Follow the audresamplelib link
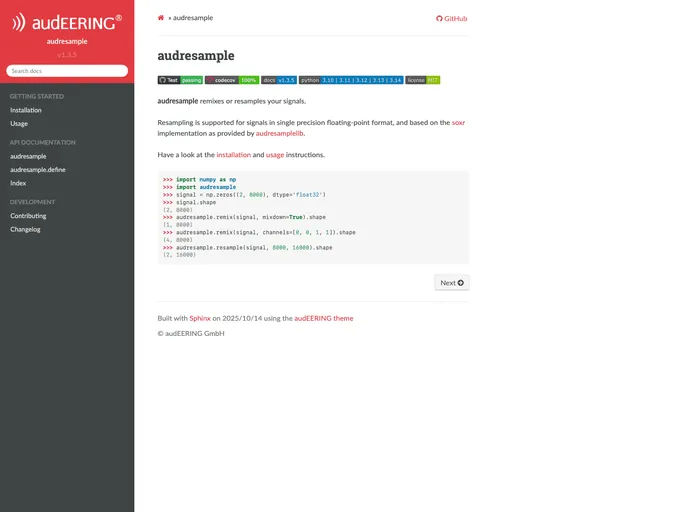Screen dimensions: 688x512 pos(279,133)
